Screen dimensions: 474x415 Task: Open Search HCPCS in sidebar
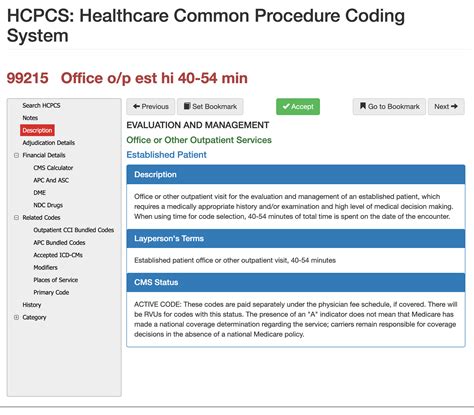tap(41, 105)
